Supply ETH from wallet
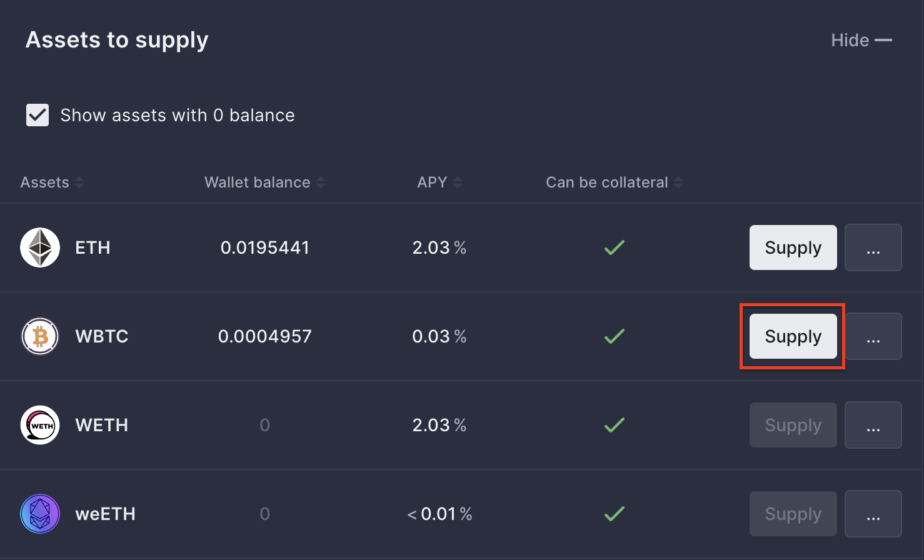Screen dimensions: 924x560 click(793, 247)
